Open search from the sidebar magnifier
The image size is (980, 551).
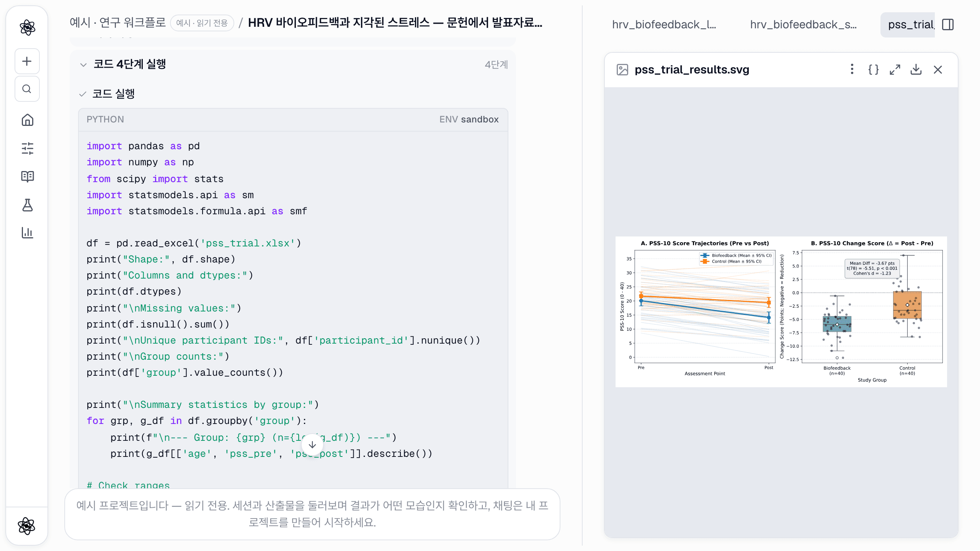pos(27,89)
